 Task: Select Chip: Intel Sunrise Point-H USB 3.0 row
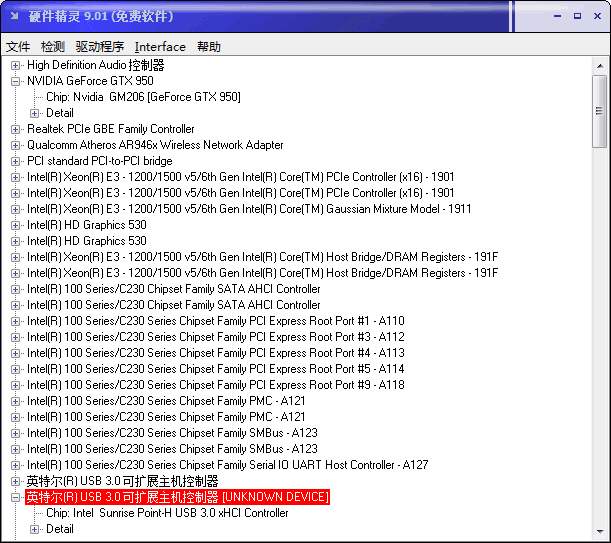167,513
